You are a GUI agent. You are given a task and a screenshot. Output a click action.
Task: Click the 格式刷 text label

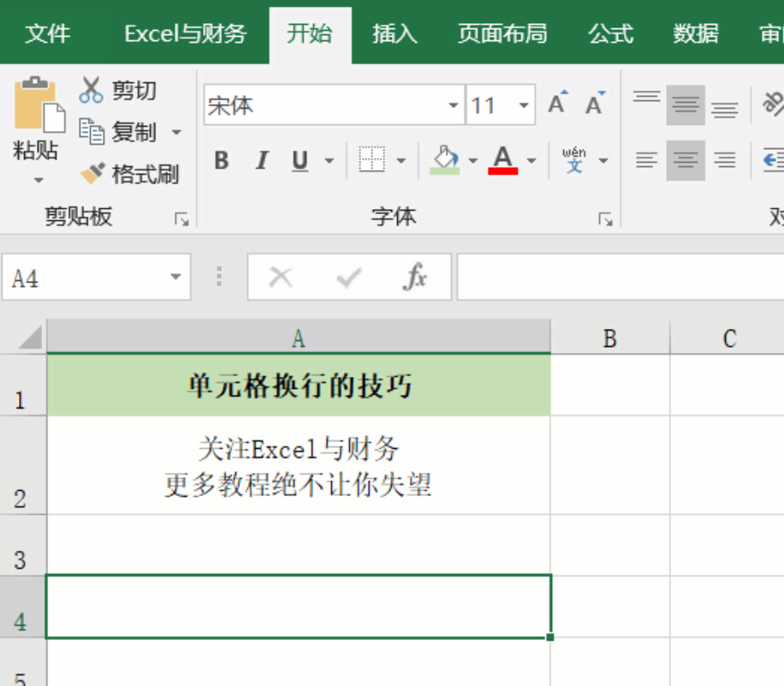[x=145, y=174]
